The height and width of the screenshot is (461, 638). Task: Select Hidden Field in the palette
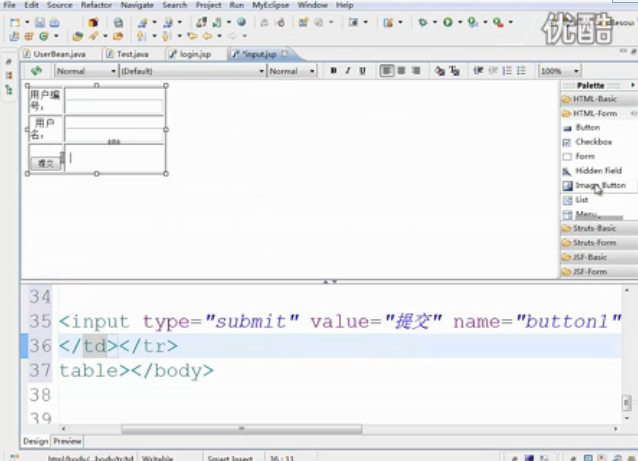(x=597, y=171)
